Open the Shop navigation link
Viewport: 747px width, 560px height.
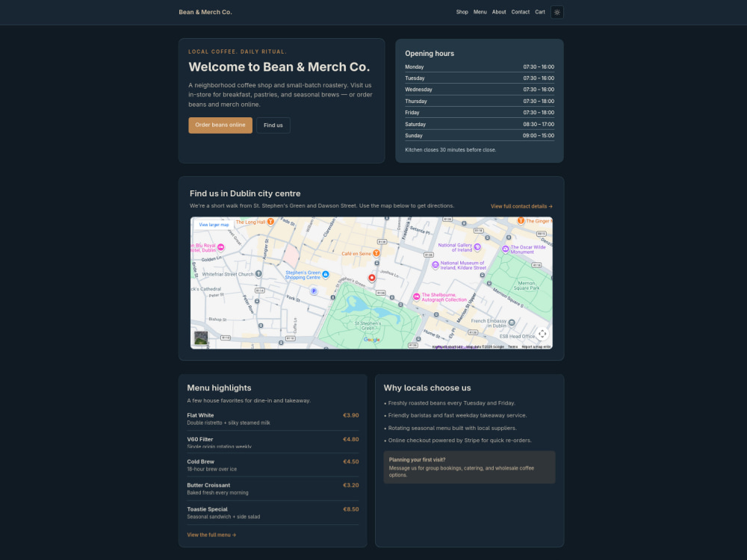coord(462,13)
